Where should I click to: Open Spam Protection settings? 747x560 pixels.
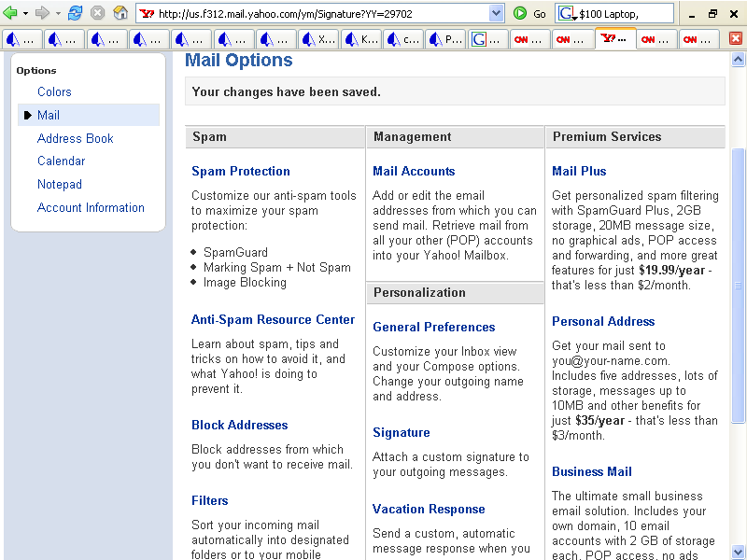click(x=241, y=171)
